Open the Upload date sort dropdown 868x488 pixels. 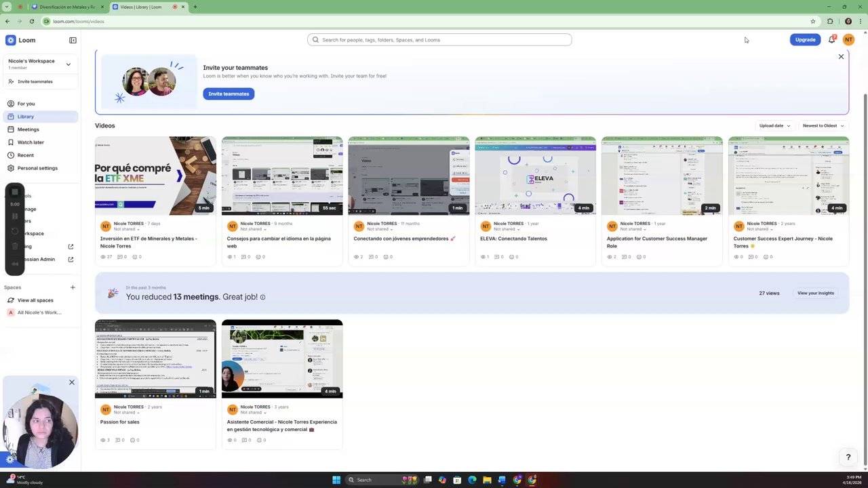pyautogui.click(x=774, y=125)
